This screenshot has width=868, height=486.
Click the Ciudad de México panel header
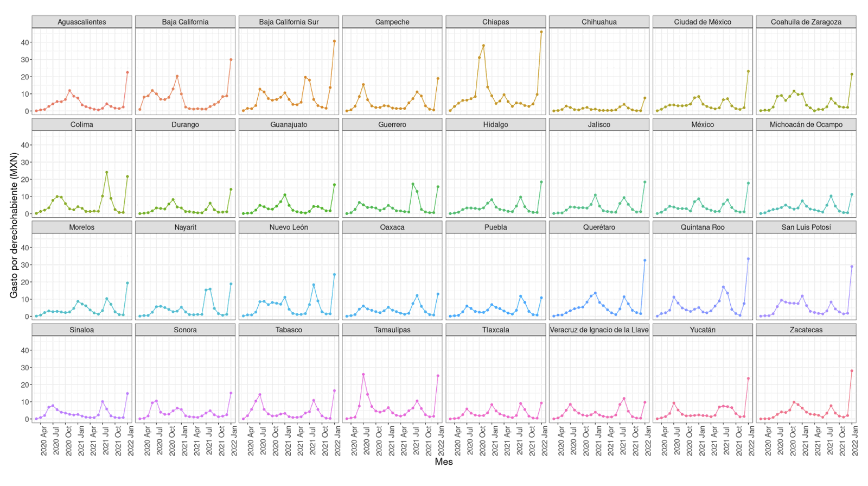click(x=703, y=22)
